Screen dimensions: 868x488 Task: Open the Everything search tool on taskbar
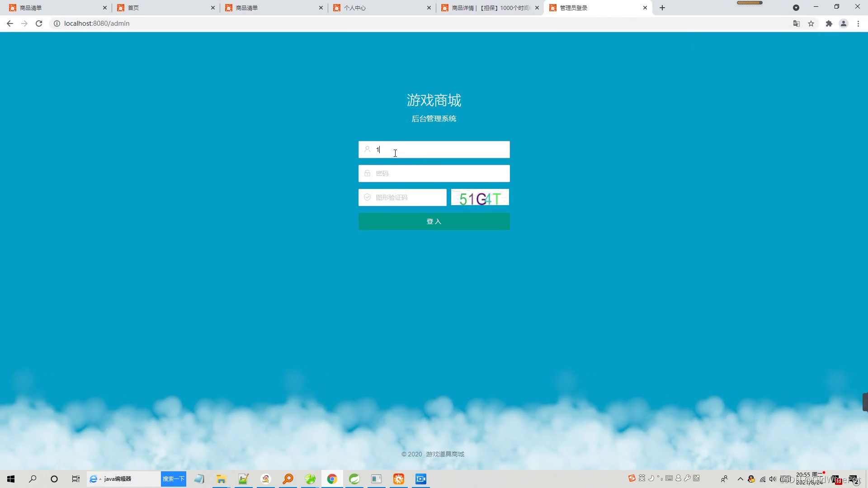(288, 479)
